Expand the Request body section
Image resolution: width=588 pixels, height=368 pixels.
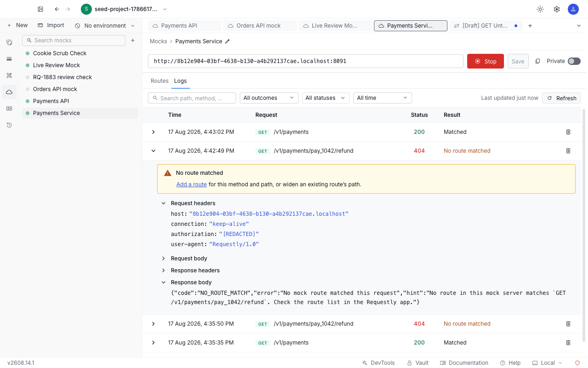point(164,259)
